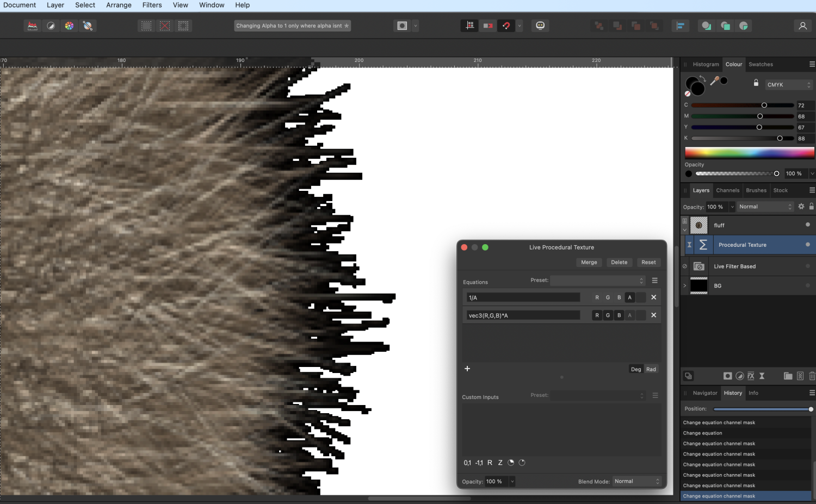816x504 pixels.
Task: Open the Equations Preset dropdown
Action: tap(597, 281)
